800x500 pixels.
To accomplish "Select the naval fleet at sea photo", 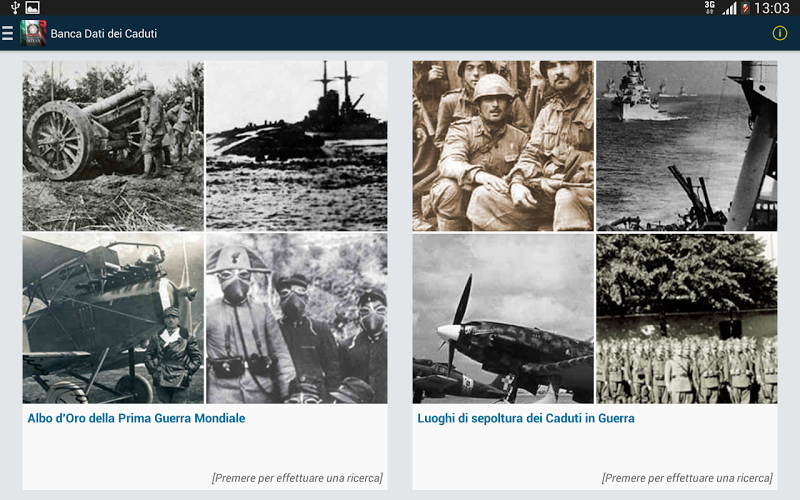I will tap(687, 146).
